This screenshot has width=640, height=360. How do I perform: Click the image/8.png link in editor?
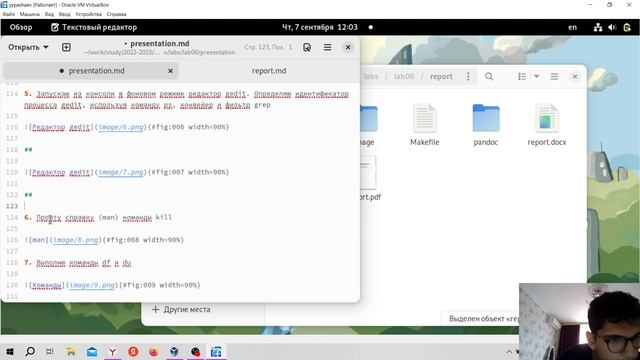point(76,240)
